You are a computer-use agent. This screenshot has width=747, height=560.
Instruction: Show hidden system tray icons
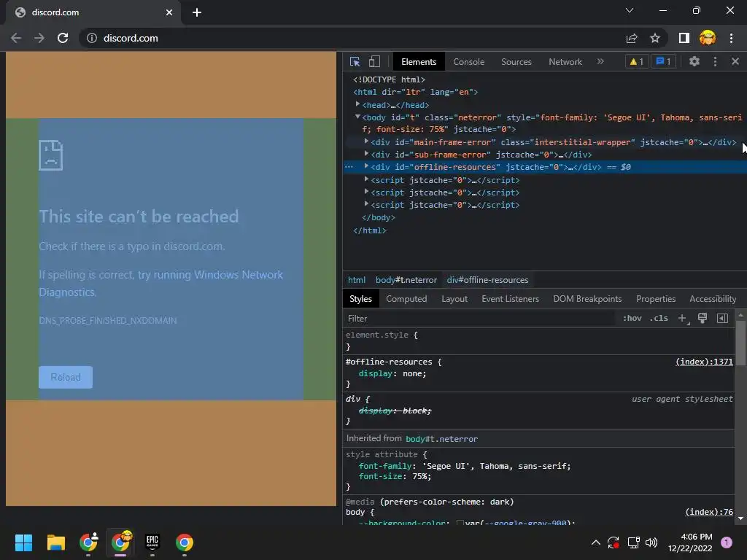[x=595, y=542]
